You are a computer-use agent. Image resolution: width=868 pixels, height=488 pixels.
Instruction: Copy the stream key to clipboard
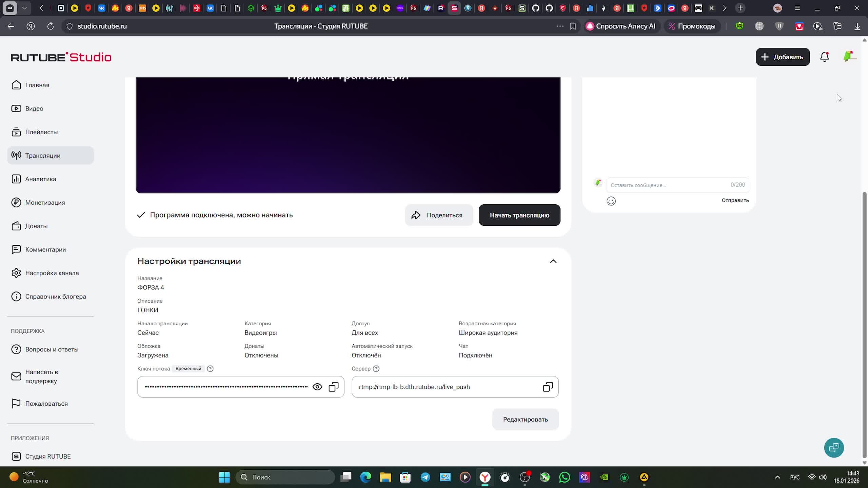click(334, 387)
